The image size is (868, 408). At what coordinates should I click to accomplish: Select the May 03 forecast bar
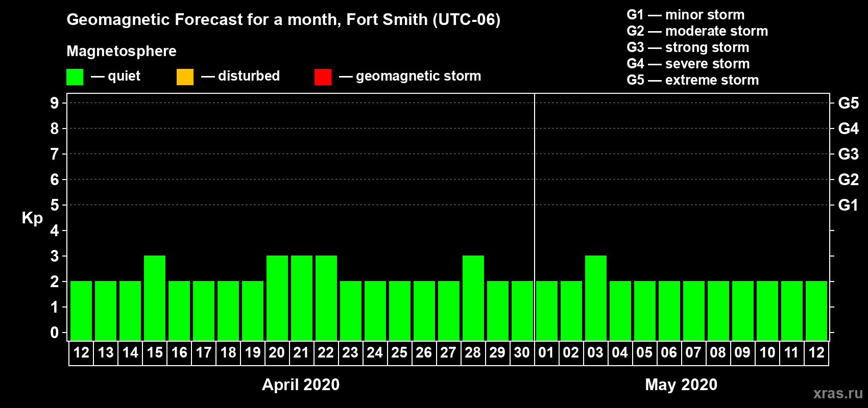(x=596, y=298)
